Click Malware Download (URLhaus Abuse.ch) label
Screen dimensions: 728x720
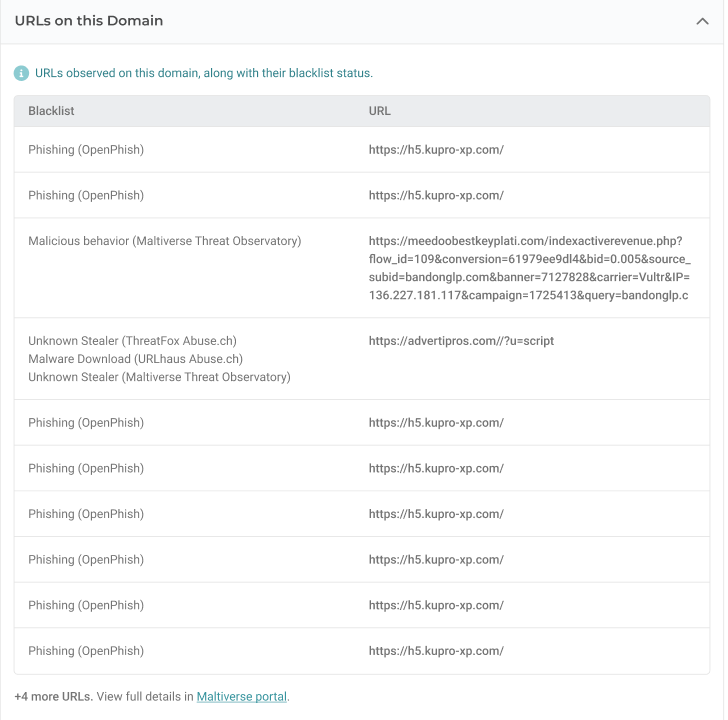tap(135, 359)
